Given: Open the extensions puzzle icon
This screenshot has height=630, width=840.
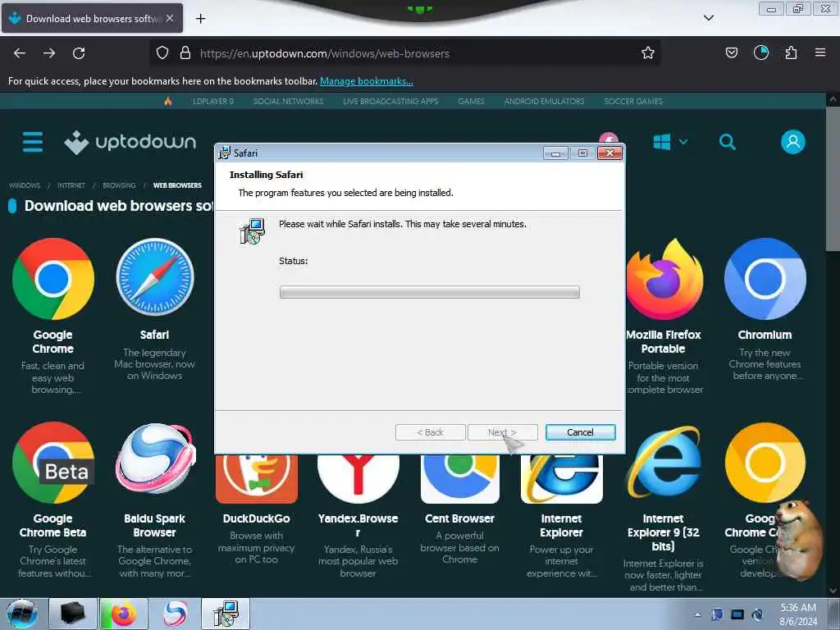Looking at the screenshot, I should (x=791, y=52).
